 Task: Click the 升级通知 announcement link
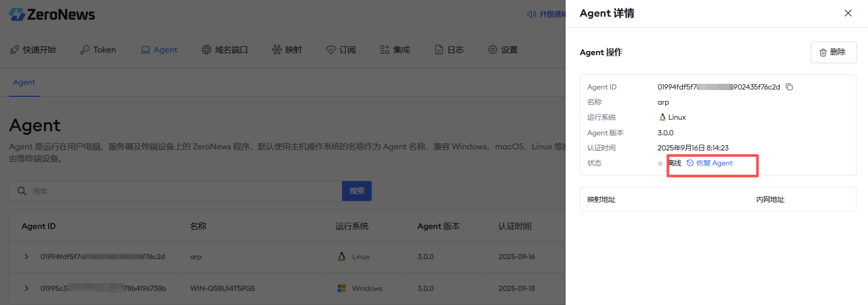(546, 14)
